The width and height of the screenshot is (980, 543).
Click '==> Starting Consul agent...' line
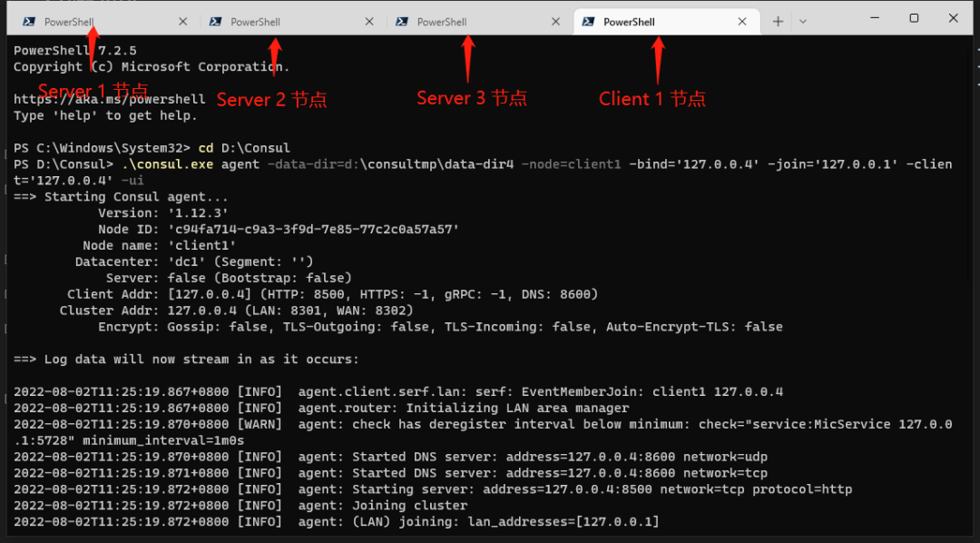coord(121,197)
